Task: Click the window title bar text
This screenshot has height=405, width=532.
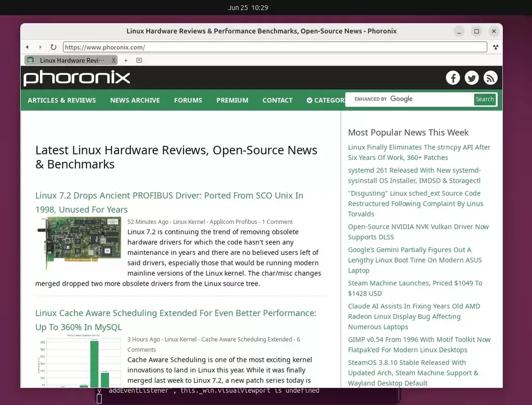Action: (262, 31)
